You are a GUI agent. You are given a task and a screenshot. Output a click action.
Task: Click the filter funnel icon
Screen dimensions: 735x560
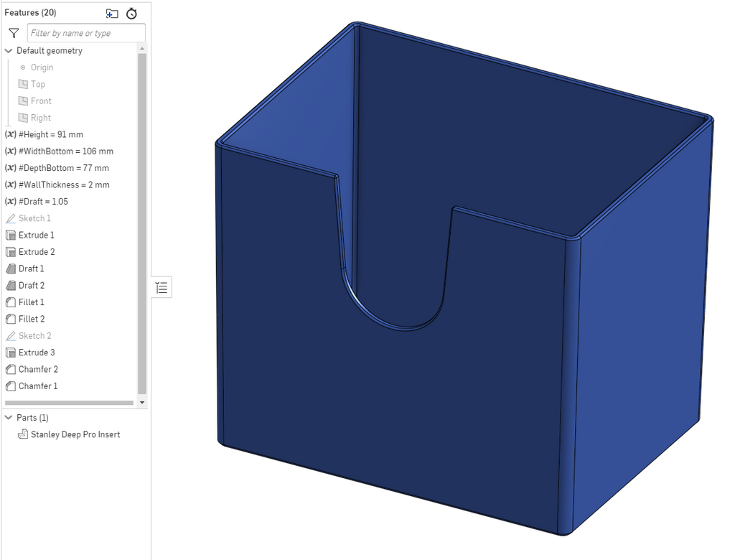tap(14, 33)
